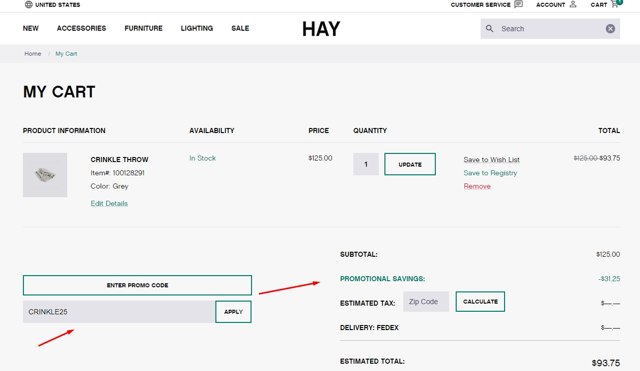Image resolution: width=640 pixels, height=371 pixels.
Task: Open Crinkle Throw product thumbnail
Action: tap(45, 175)
